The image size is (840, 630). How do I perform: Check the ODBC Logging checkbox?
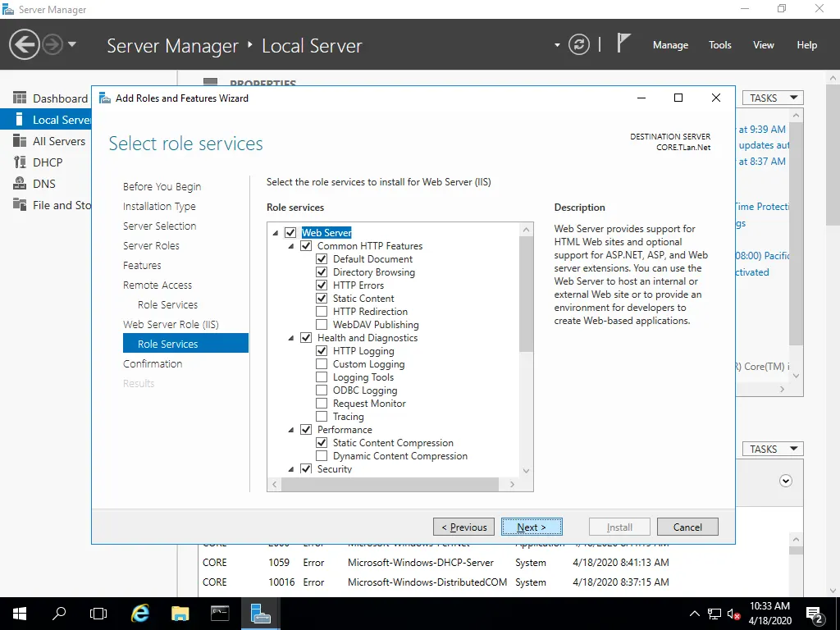322,390
